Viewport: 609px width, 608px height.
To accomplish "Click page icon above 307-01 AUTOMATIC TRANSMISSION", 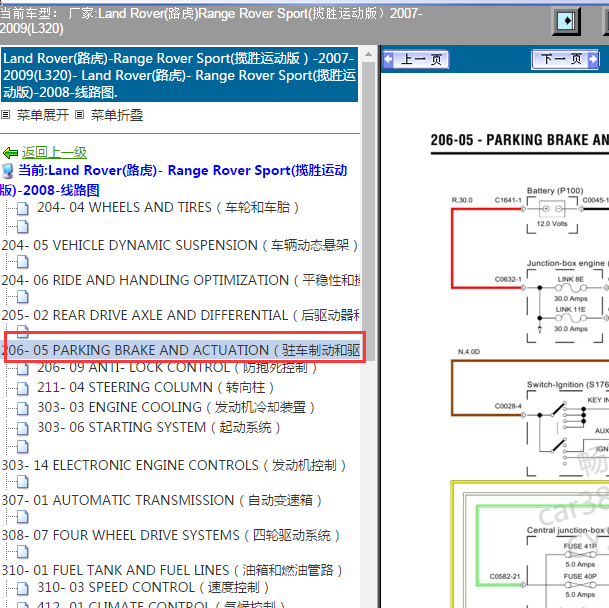I will [x=23, y=482].
